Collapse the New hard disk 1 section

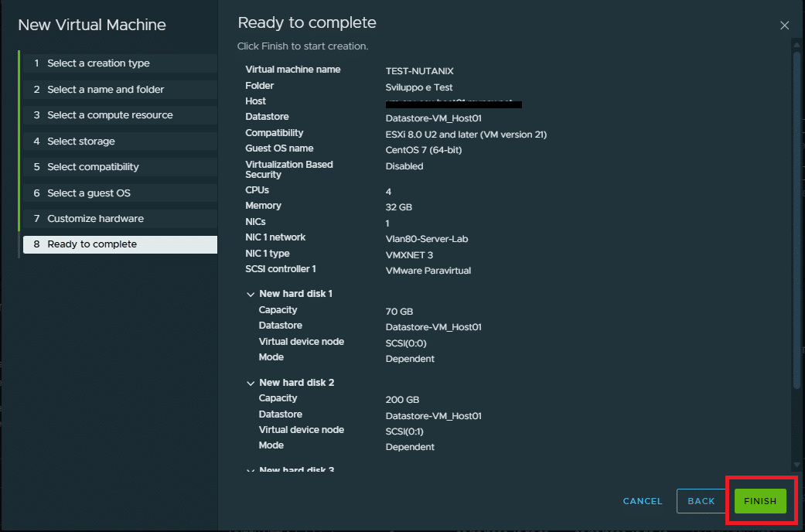tap(251, 295)
